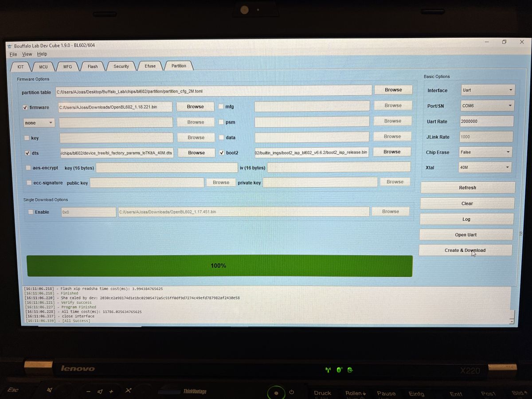Open the Xtal dropdown showing 40M
Image resolution: width=532 pixels, height=399 pixels.
(x=485, y=167)
